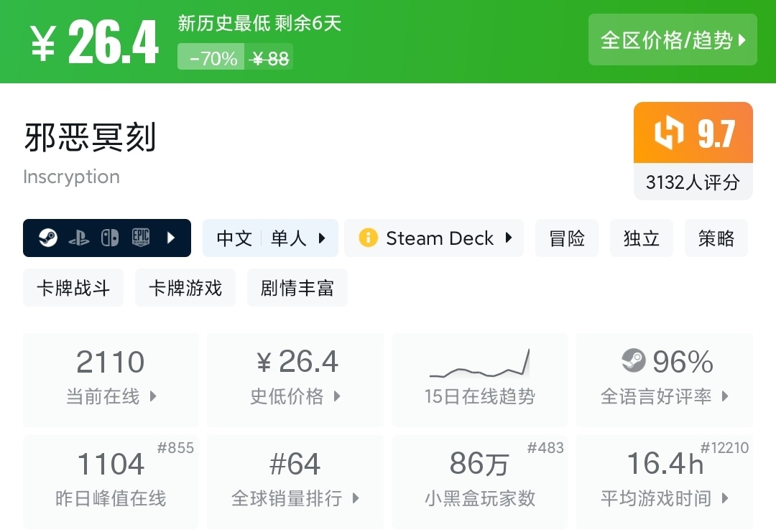Click the Epic Games platform icon
776x532 pixels.
tap(141, 238)
